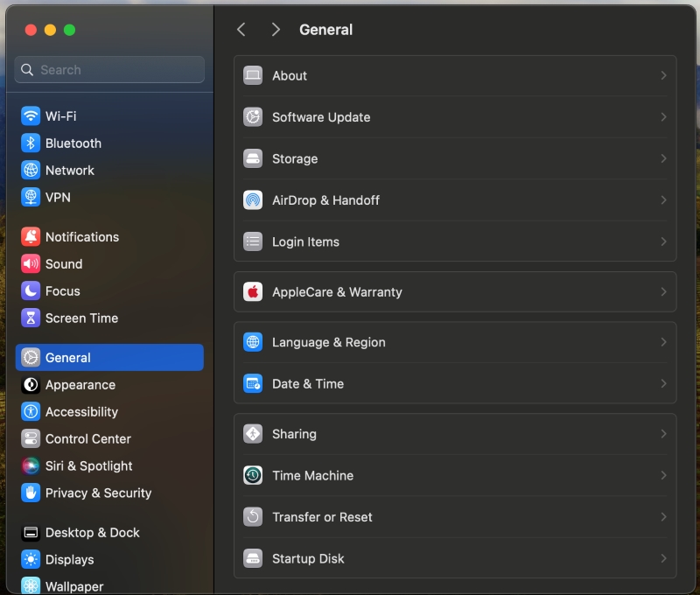Expand the About row chevron
Screen dimensions: 700x595
663,76
